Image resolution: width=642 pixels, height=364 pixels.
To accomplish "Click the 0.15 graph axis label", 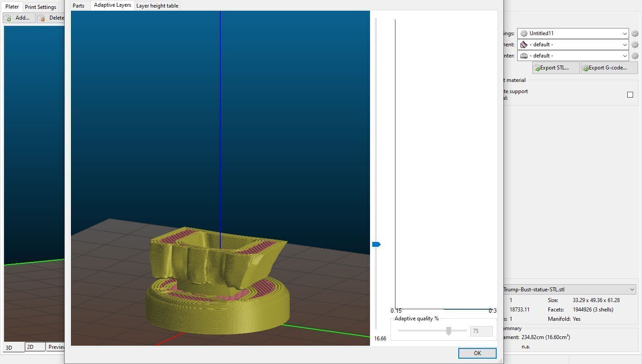I will pos(396,311).
